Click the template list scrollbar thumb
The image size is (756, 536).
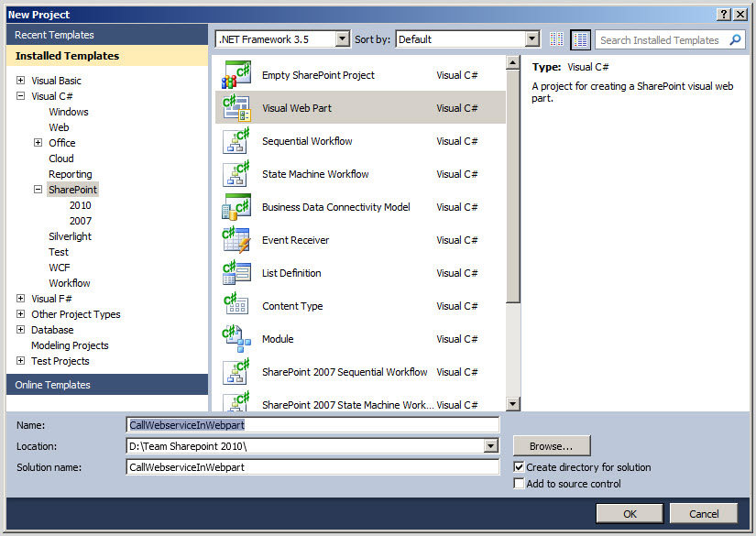click(x=513, y=187)
